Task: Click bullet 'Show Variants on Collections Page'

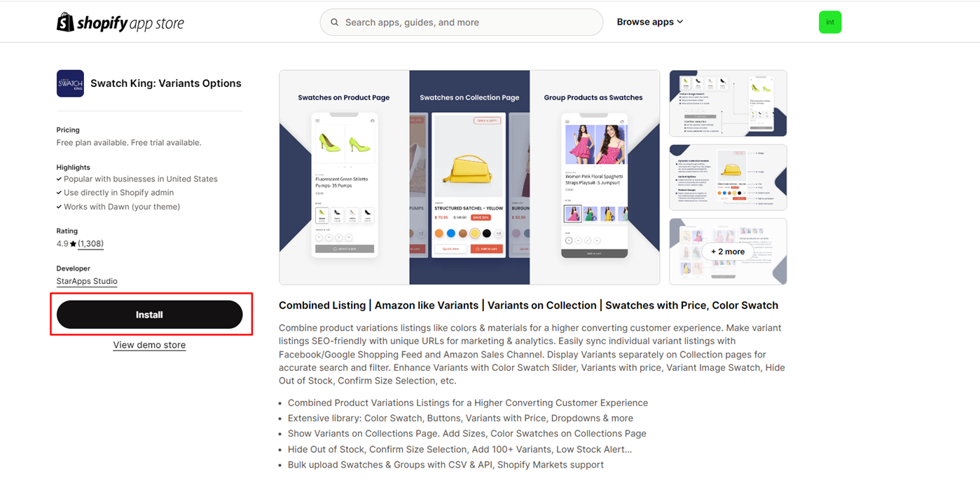Action: (x=467, y=434)
